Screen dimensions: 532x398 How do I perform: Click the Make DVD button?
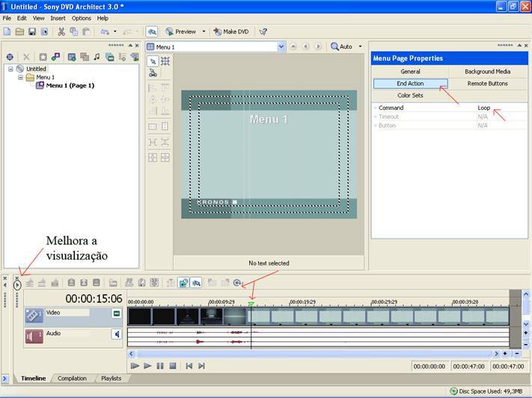[231, 31]
